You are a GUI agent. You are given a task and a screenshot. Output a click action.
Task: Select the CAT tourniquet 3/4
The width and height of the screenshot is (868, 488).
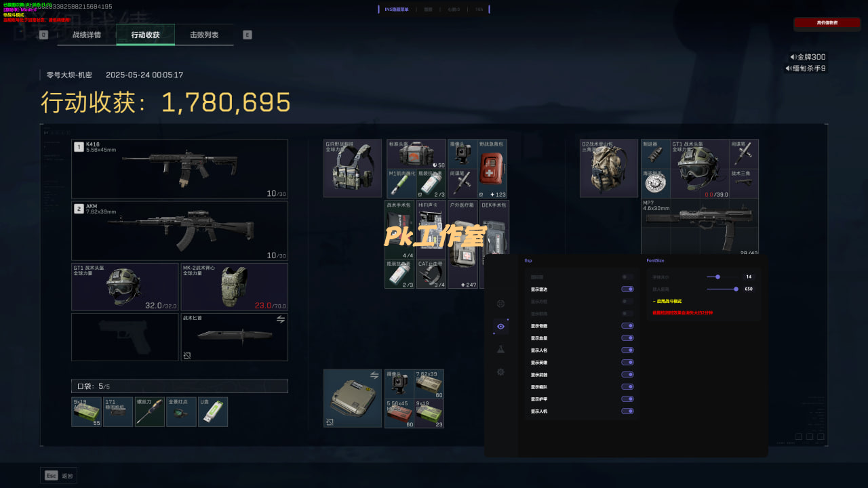pyautogui.click(x=431, y=274)
